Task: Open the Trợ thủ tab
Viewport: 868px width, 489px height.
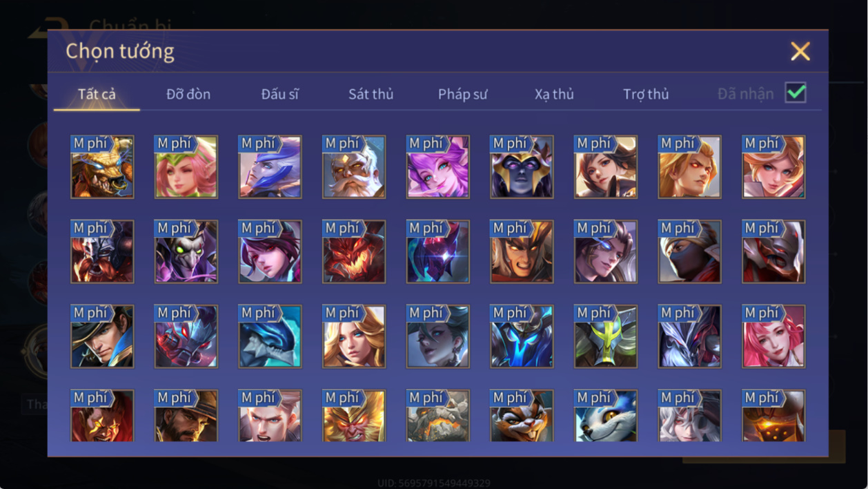Action: [646, 94]
